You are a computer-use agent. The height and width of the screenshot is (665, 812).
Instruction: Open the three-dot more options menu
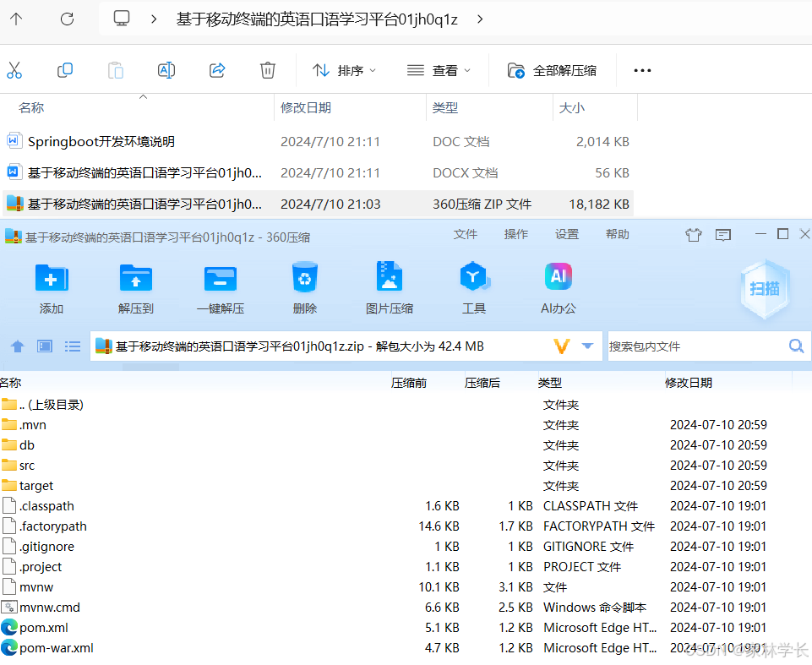(x=642, y=70)
